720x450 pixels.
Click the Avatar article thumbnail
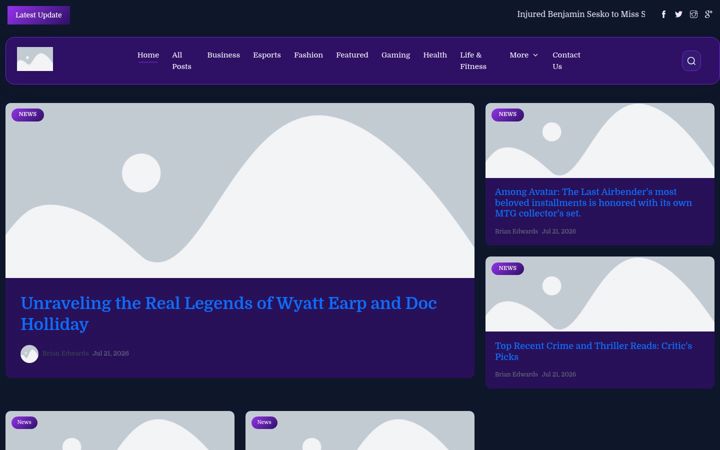(600, 141)
